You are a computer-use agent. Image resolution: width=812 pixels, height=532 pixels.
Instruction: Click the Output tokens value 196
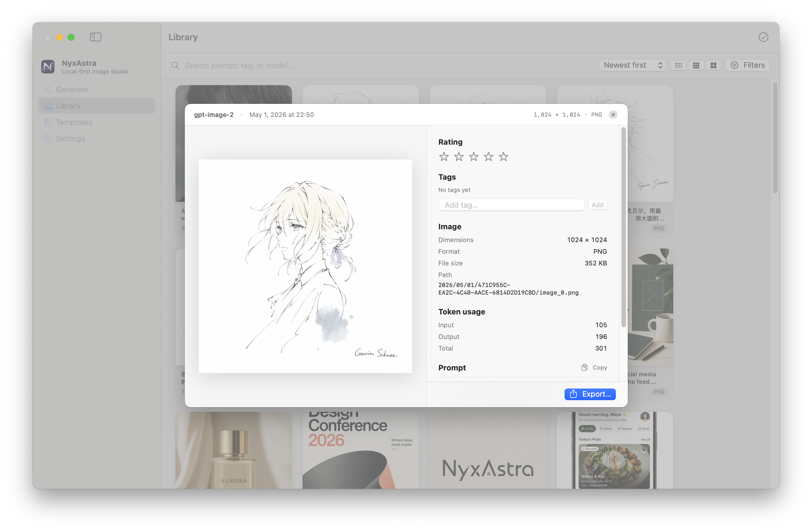(601, 337)
